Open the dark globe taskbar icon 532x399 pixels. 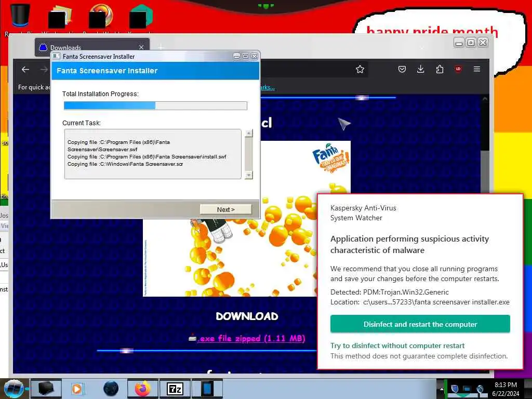[111, 389]
